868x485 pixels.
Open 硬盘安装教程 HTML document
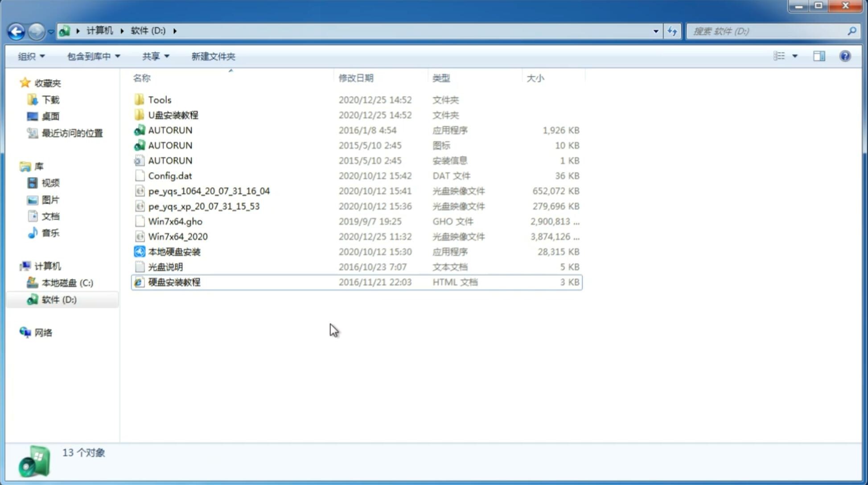tap(173, 282)
